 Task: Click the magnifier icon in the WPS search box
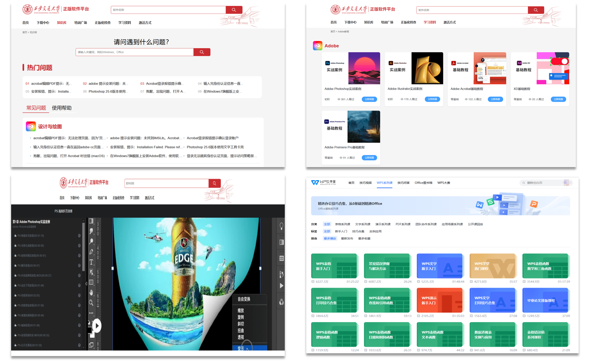coord(524,183)
